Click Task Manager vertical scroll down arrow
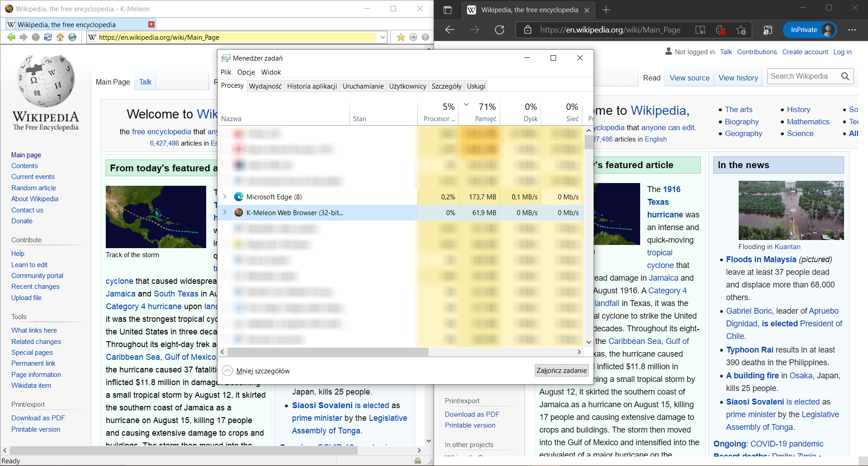Viewport: 868px width, 466px height. point(589,342)
